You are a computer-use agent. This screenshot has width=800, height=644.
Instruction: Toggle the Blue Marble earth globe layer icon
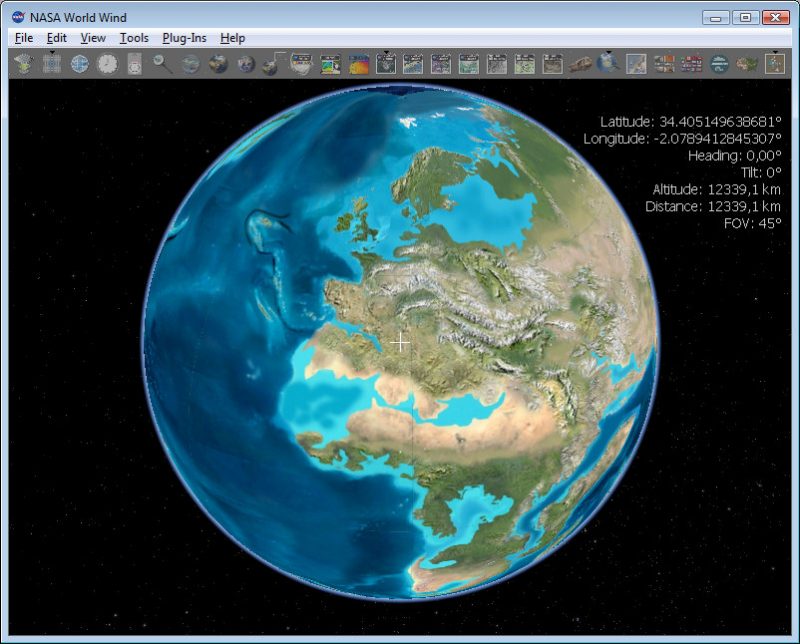coord(218,64)
